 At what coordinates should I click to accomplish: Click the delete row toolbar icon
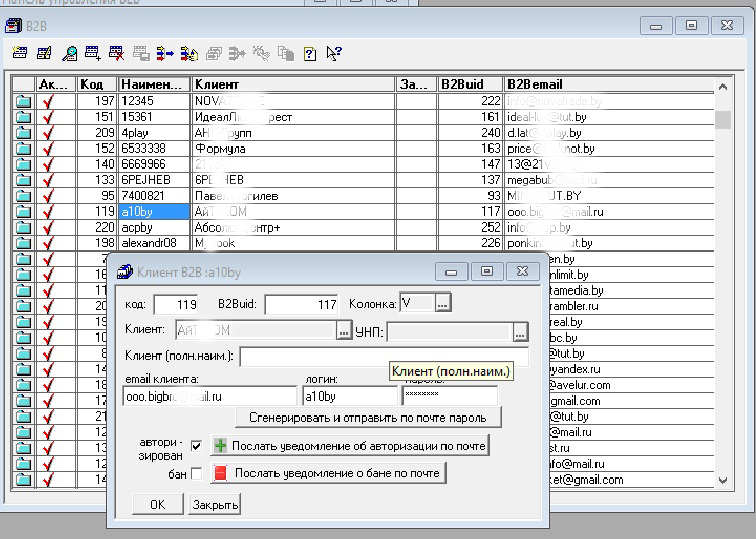point(117,53)
